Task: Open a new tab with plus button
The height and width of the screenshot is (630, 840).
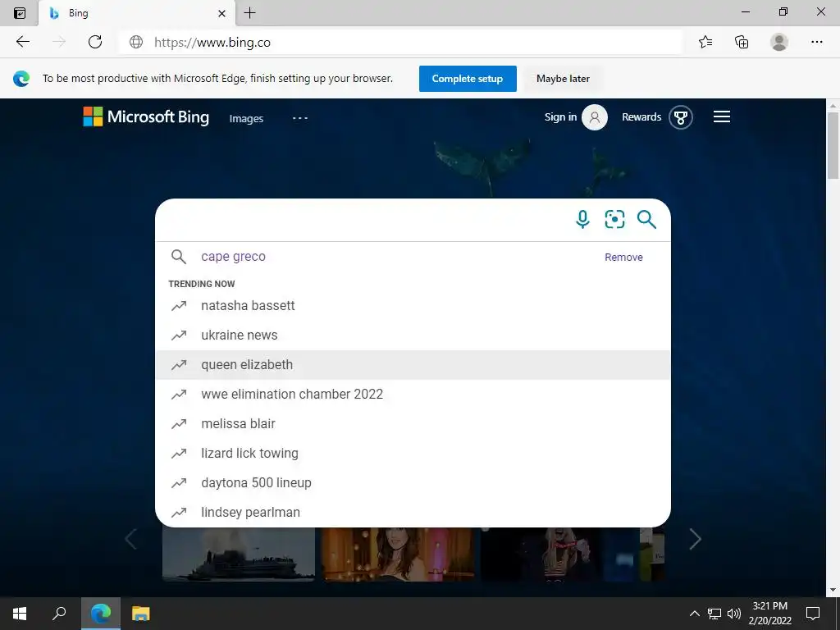Action: click(x=249, y=13)
